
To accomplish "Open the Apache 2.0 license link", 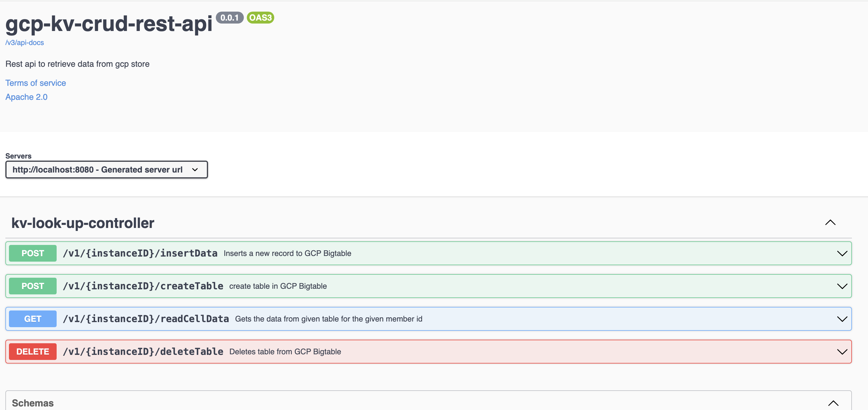I will pyautogui.click(x=26, y=97).
